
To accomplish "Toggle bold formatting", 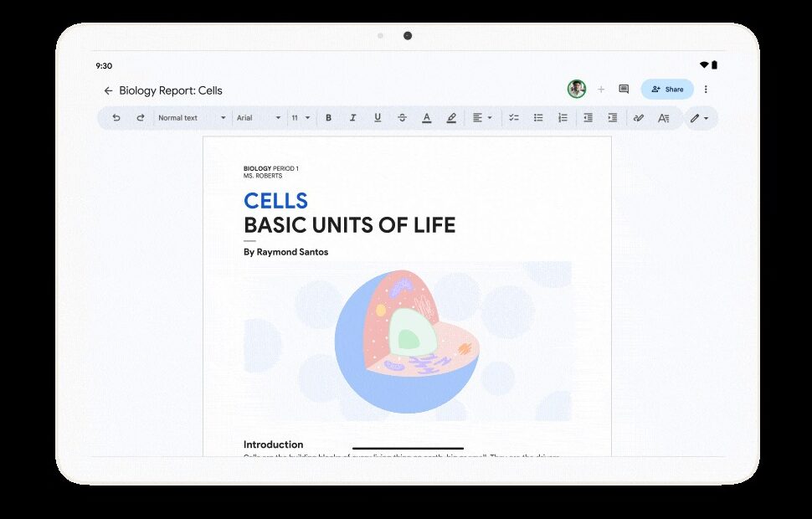I will (x=328, y=118).
